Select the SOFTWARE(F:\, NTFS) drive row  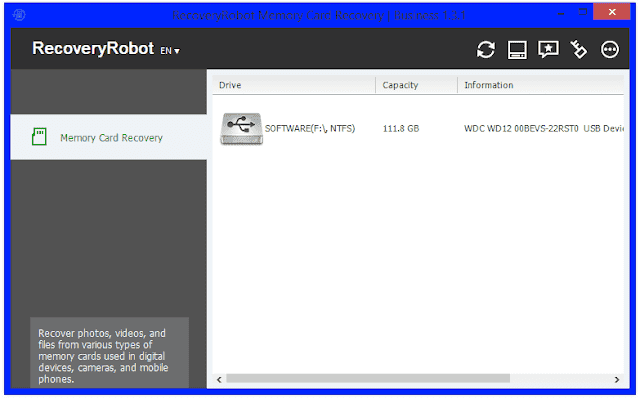tap(418, 129)
